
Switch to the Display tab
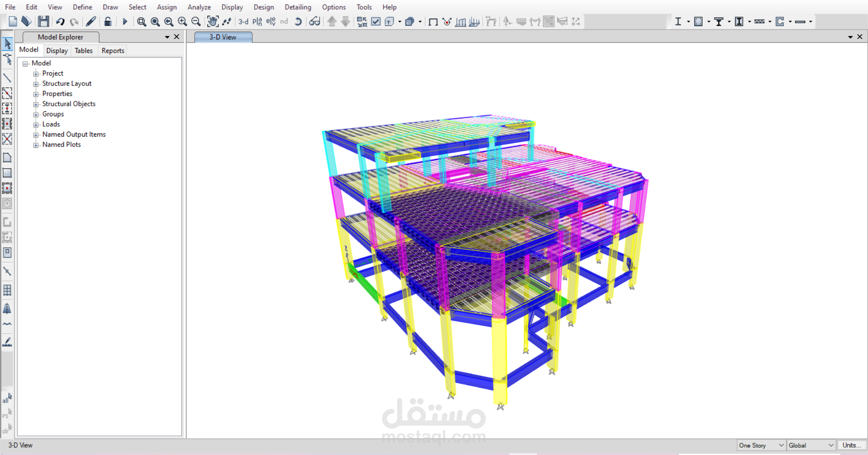coord(57,51)
